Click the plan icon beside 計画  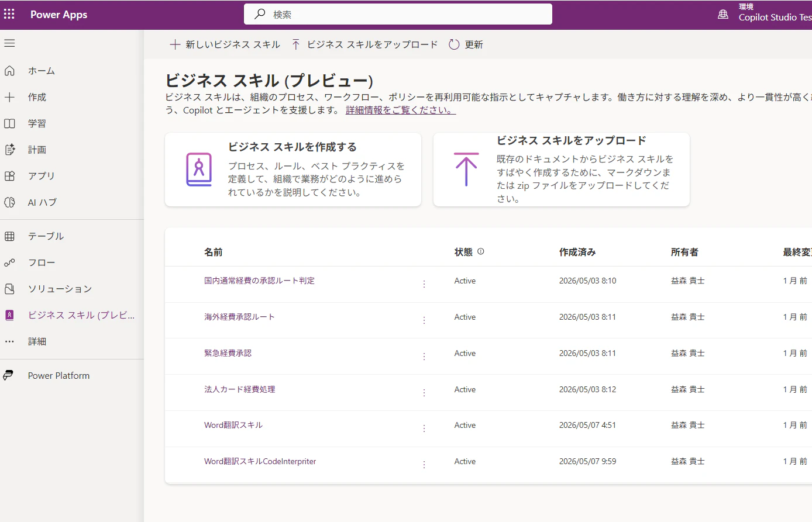(9, 150)
